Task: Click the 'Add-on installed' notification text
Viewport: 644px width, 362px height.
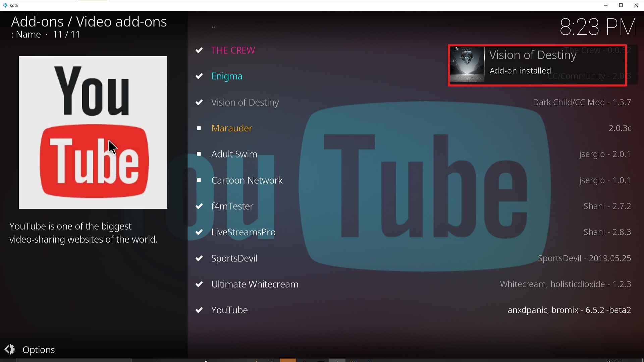Action: (520, 71)
